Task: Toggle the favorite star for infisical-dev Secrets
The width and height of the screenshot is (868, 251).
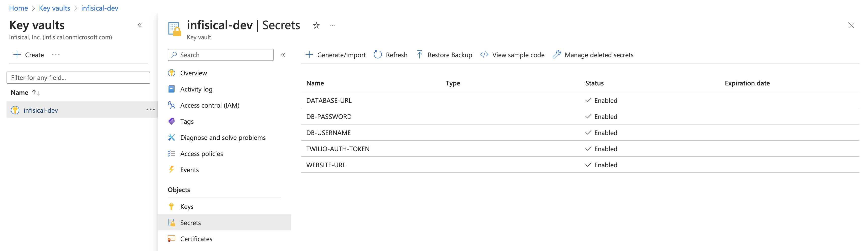Action: tap(316, 25)
